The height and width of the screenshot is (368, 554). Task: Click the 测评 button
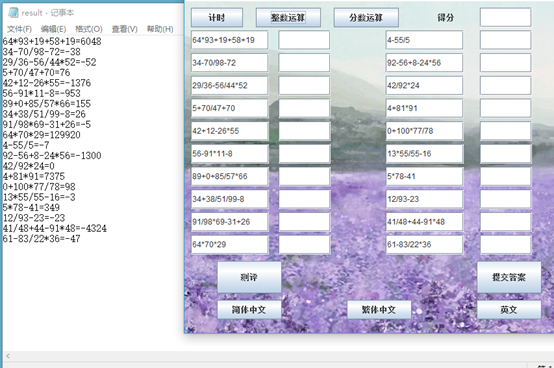click(249, 277)
